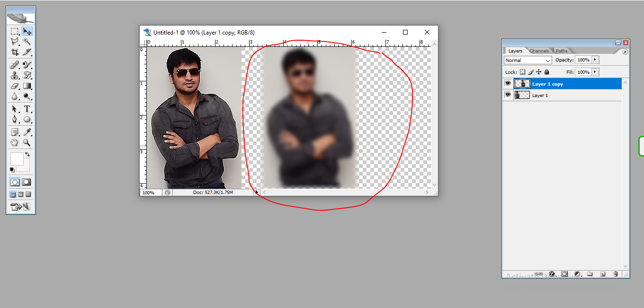Choose the Zoom tool
The height and width of the screenshot is (308, 644).
point(27,142)
